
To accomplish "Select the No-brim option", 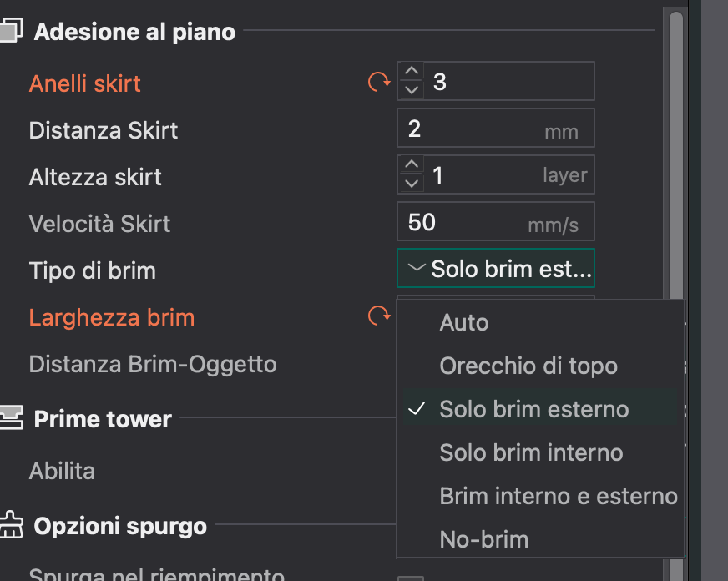I will pyautogui.click(x=484, y=539).
